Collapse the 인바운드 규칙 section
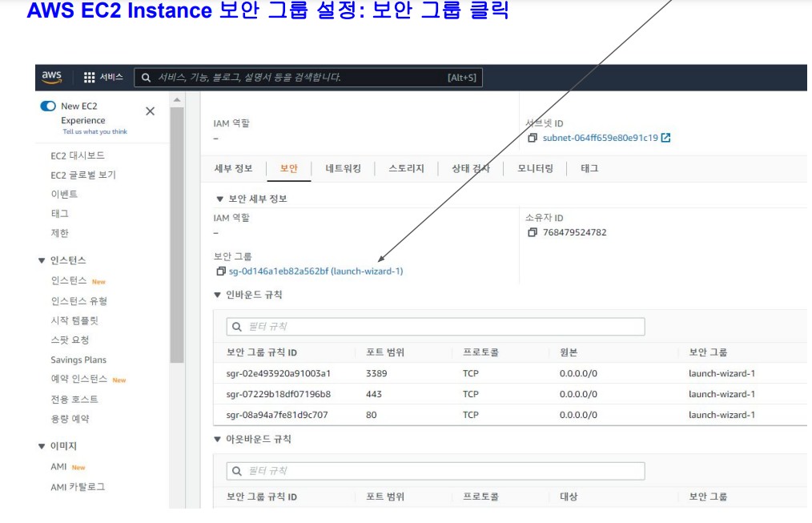Viewport: 812px width, 523px height. [x=218, y=296]
